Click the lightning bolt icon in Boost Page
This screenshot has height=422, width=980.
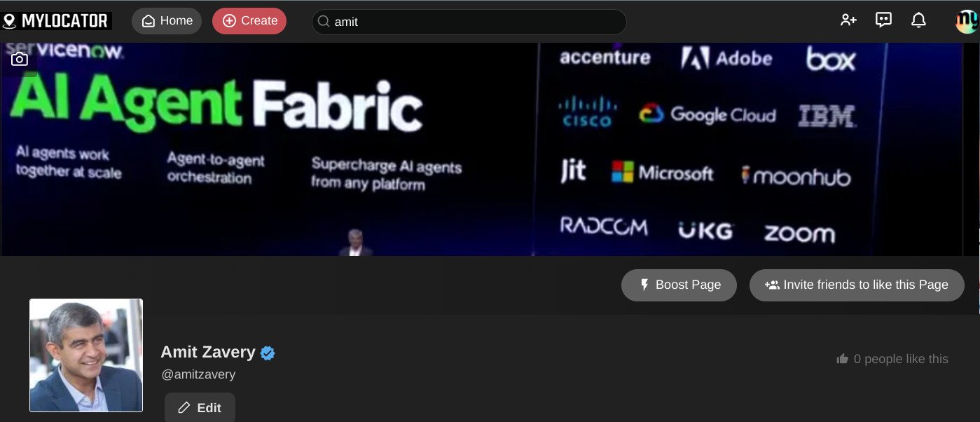644,285
